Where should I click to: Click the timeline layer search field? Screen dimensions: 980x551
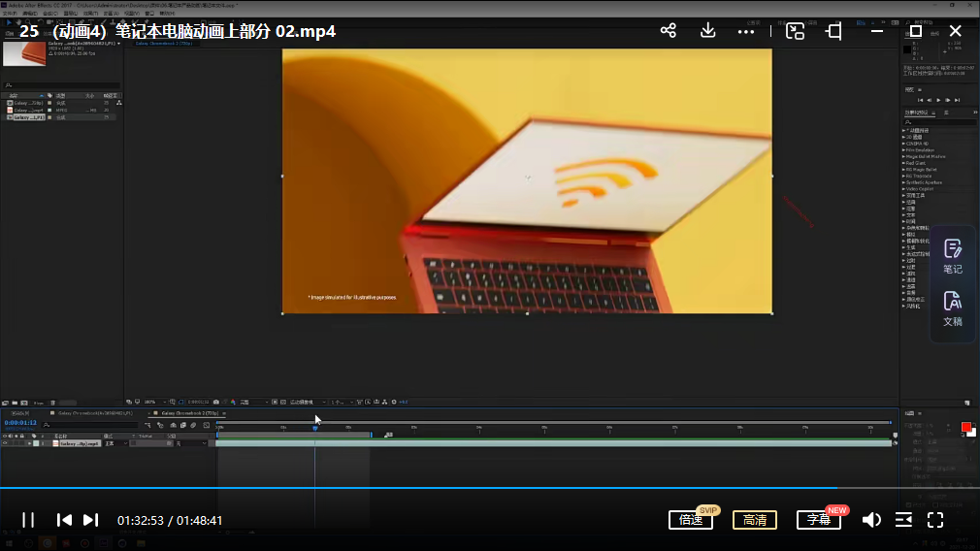(90, 425)
